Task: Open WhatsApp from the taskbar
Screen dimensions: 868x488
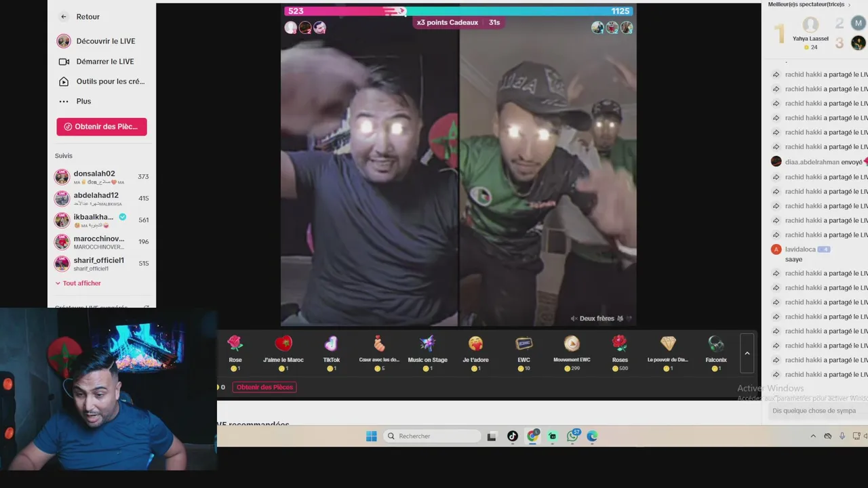Action: (573, 436)
